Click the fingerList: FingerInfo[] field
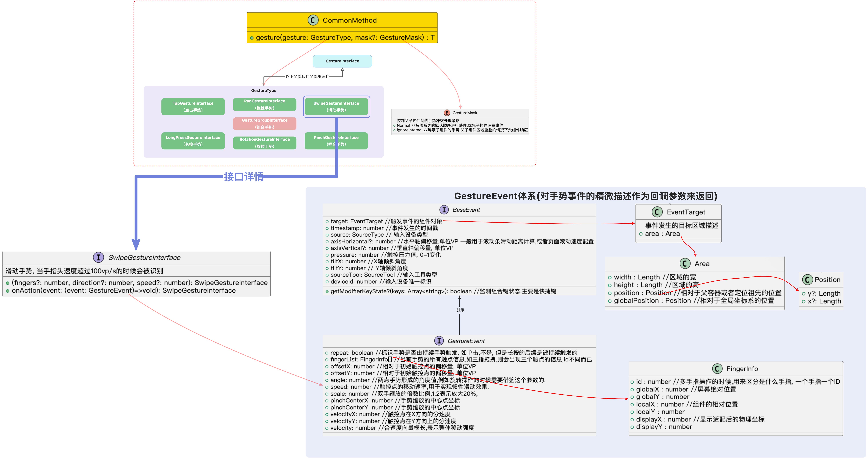 tap(462, 360)
